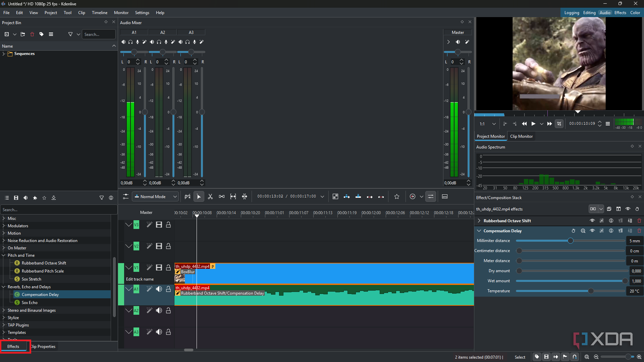Adjust the A1 balance slider in mixer
This screenshot has height=362, width=644.
pyautogui.click(x=134, y=52)
